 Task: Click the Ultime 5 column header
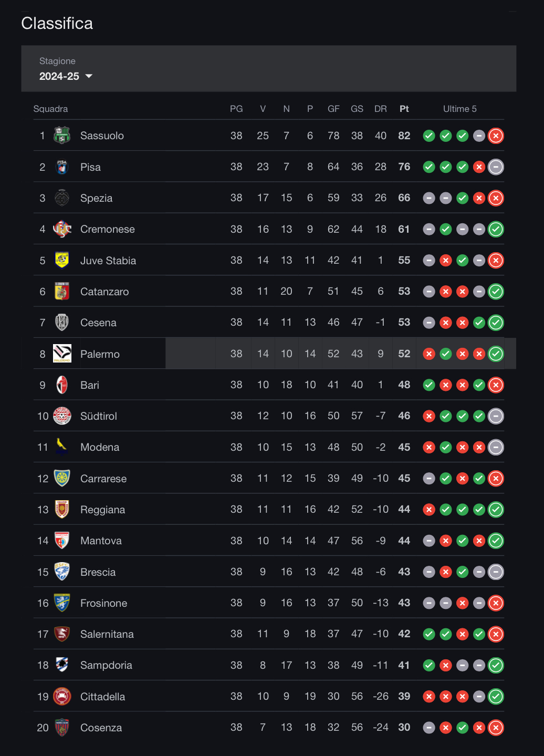point(459,109)
